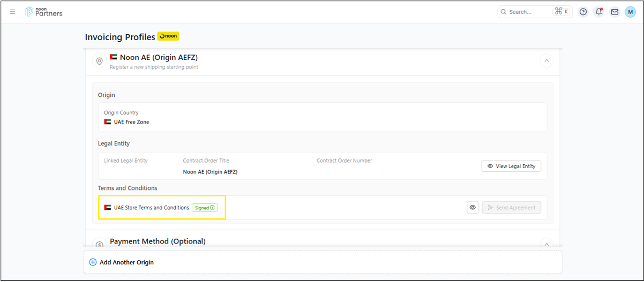
Task: Collapse the Noon AE (Origin AEFZ) section
Action: point(546,61)
